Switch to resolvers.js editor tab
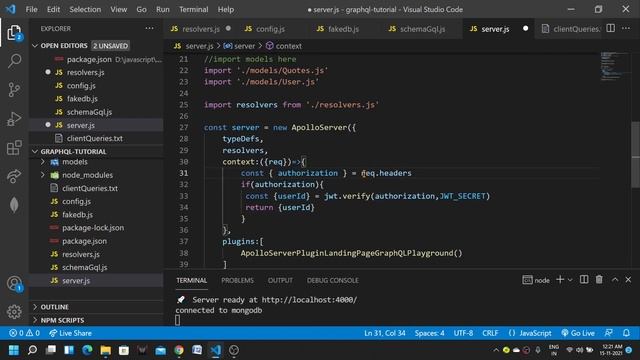The height and width of the screenshot is (360, 640). pyautogui.click(x=200, y=29)
